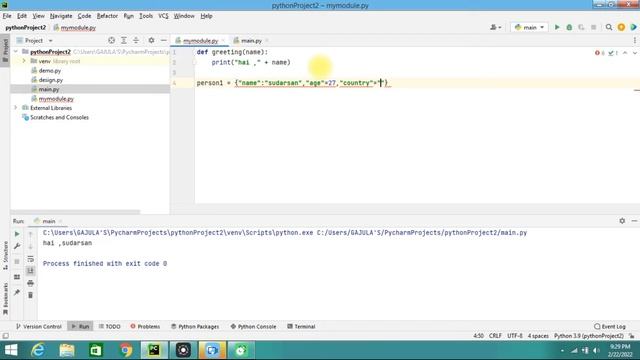Click the Python 3.9 interpreter status widget

[589, 336]
